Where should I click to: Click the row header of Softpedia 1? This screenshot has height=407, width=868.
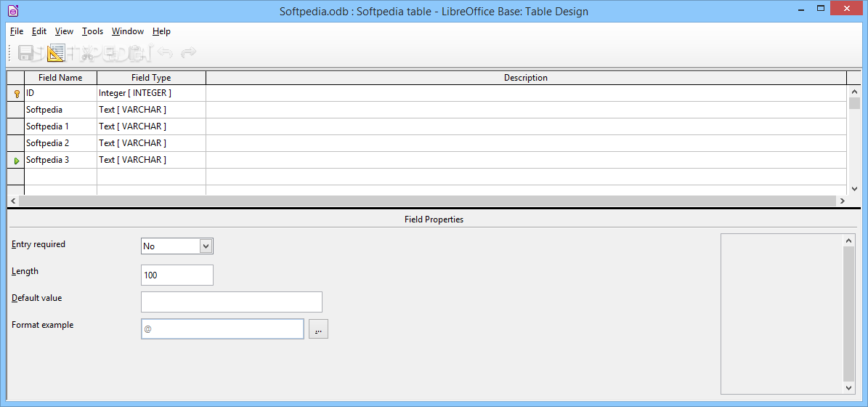tap(15, 126)
